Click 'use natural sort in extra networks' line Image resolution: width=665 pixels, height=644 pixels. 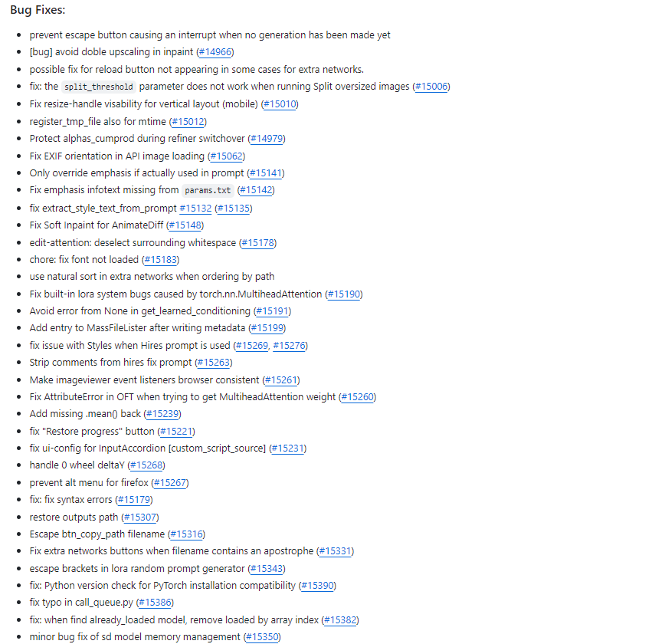point(152,277)
